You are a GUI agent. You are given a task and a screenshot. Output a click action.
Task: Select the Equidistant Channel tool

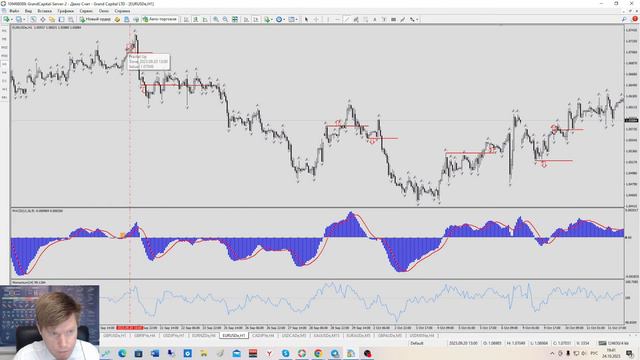[x=356, y=19]
